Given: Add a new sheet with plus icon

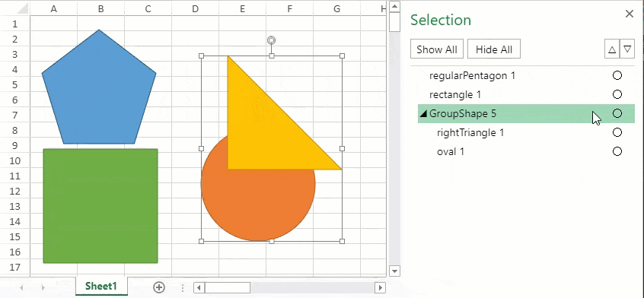Looking at the screenshot, I should pyautogui.click(x=159, y=287).
